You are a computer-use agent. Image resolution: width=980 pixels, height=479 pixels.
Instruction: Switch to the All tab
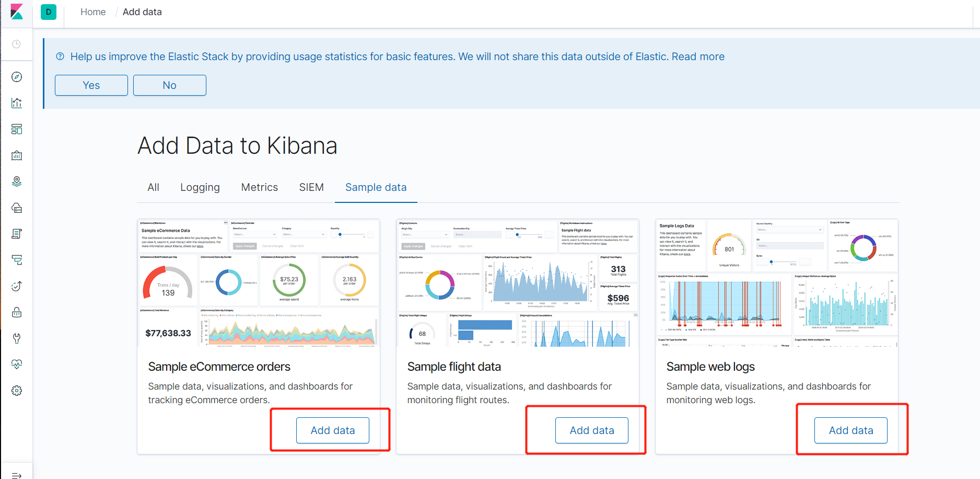point(154,187)
